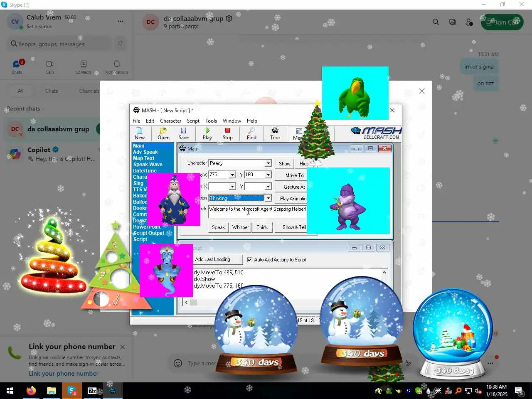
Task: Toggle Auto-Add Actions to Script checkbox
Action: click(x=249, y=260)
